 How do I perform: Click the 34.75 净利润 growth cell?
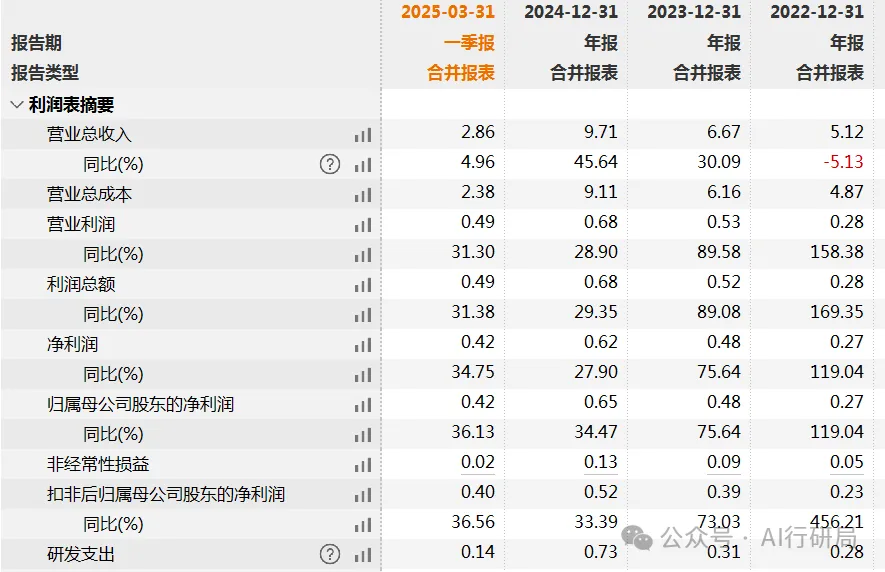(473, 372)
